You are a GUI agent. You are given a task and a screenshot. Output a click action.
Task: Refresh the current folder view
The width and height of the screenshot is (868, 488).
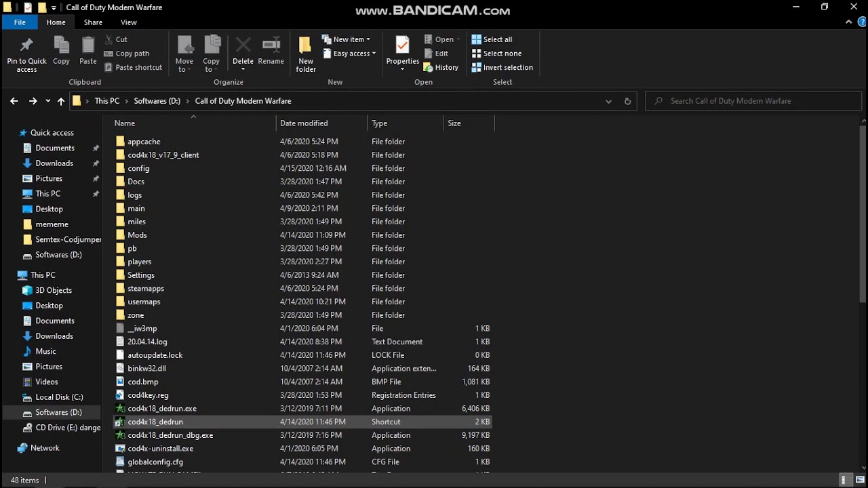tap(627, 101)
